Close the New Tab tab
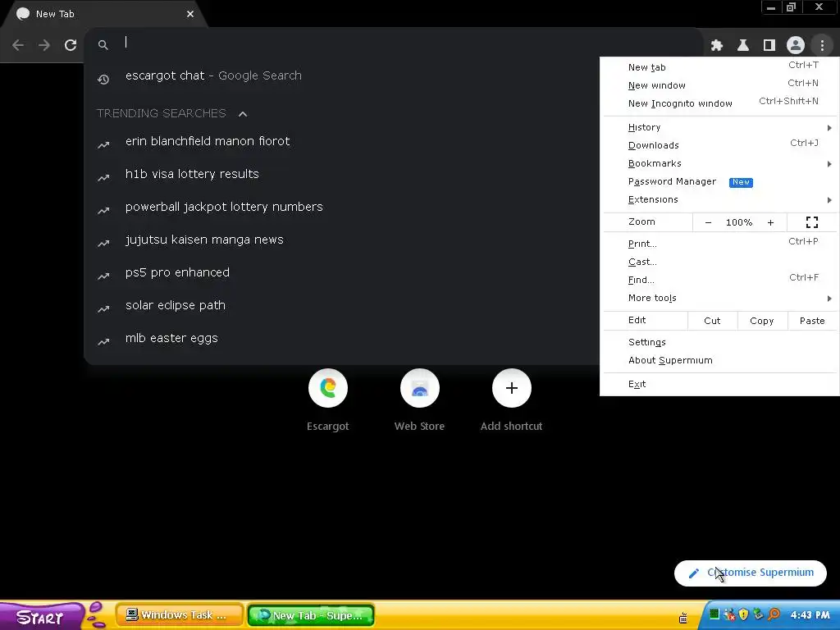Image resolution: width=840 pixels, height=630 pixels. (190, 14)
